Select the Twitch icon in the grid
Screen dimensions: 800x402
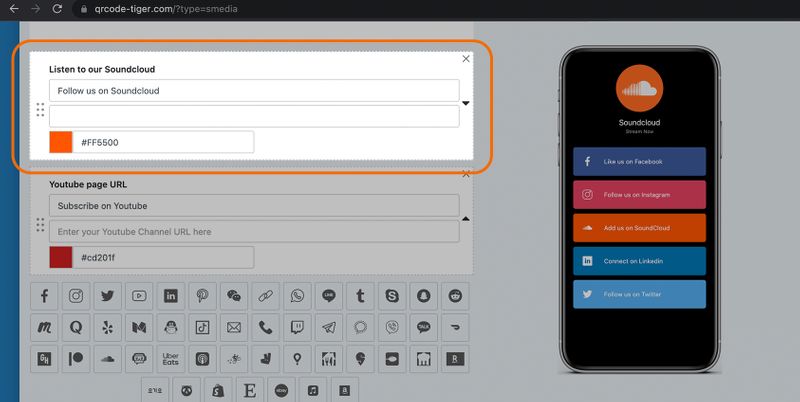click(x=297, y=327)
